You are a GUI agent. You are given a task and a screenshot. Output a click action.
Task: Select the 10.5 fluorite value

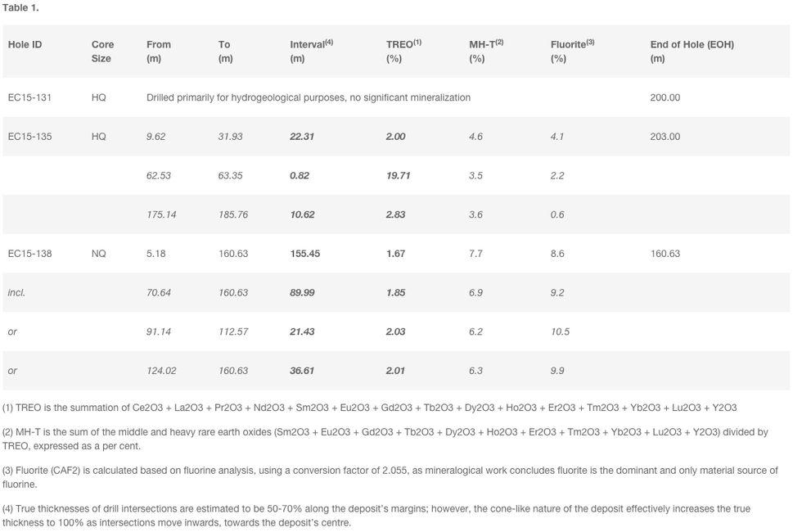tap(560, 332)
